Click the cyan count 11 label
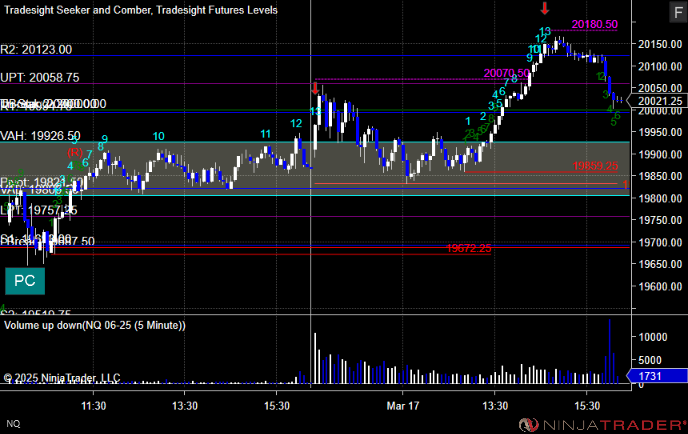The width and height of the screenshot is (688, 434). coord(265,134)
